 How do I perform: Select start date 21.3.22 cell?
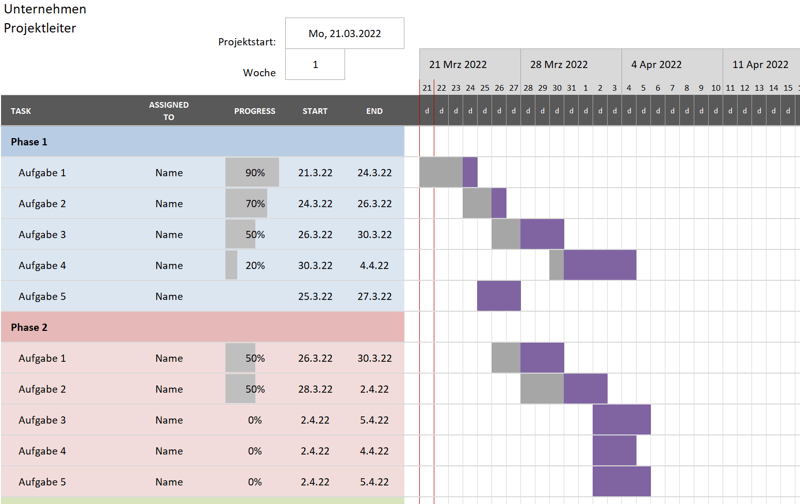[x=315, y=173]
